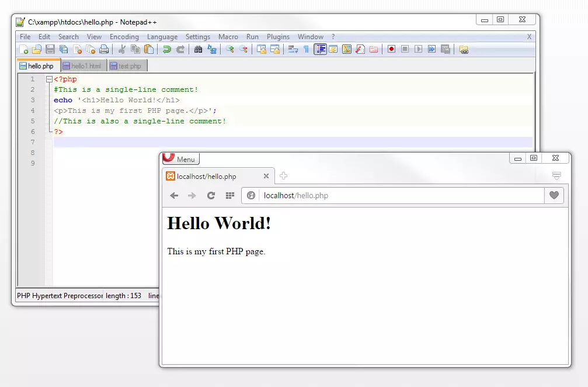Open a new tab with the plus button
Screen dimensions: 588x387
283,175
